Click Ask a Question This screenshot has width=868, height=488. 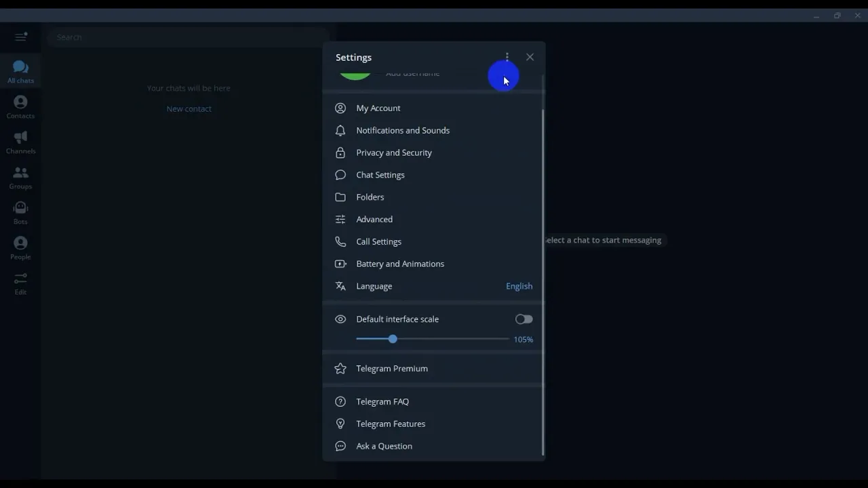[x=433, y=446]
